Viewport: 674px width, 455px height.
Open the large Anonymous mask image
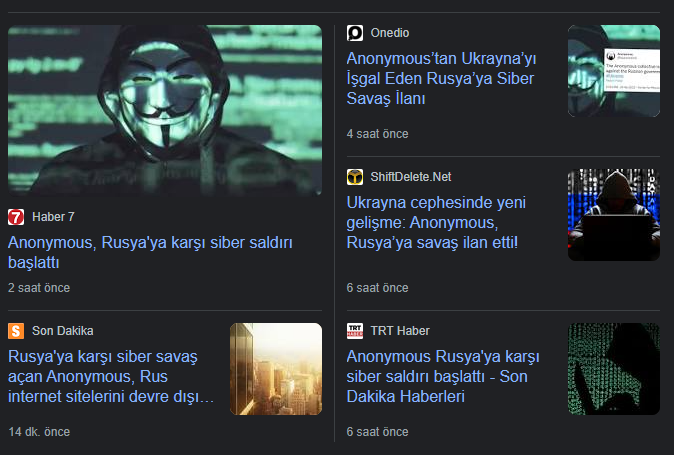point(165,110)
